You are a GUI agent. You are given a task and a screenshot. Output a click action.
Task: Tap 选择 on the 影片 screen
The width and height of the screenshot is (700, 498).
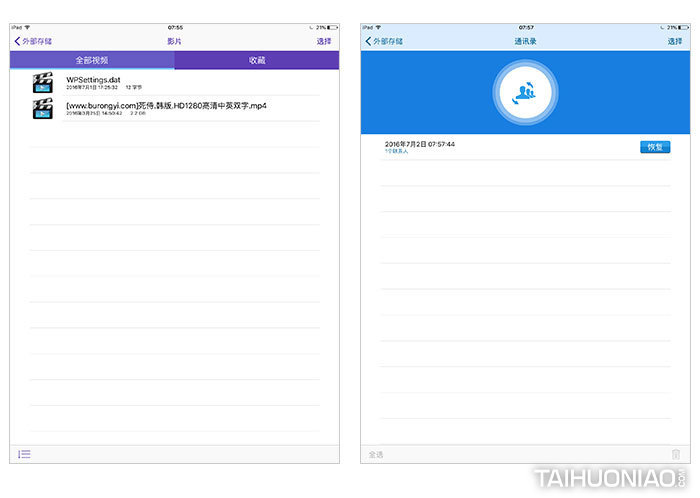324,41
